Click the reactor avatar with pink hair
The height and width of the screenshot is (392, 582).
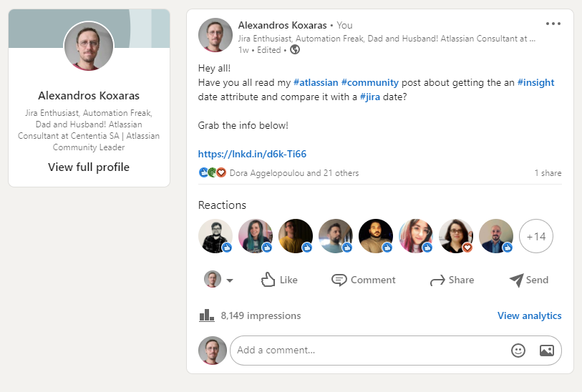[x=416, y=236]
